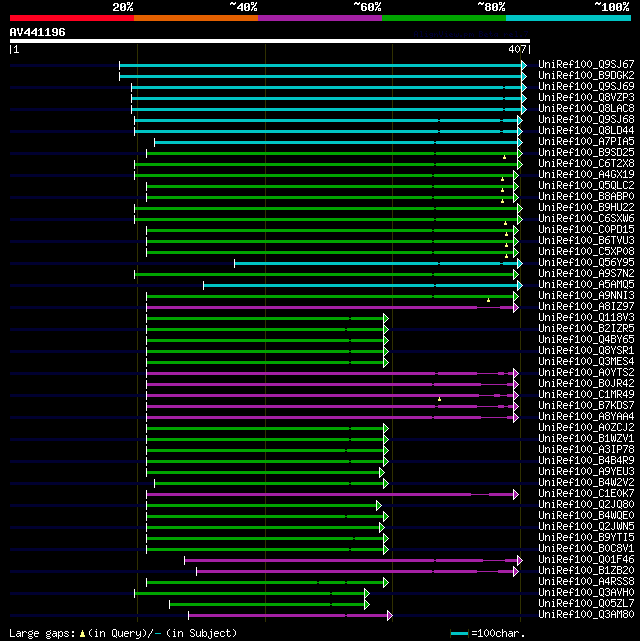The width and height of the screenshot is (640, 641).
Task: Click the arrowhead ending the A7PIA5 alignment
Action: click(x=520, y=142)
